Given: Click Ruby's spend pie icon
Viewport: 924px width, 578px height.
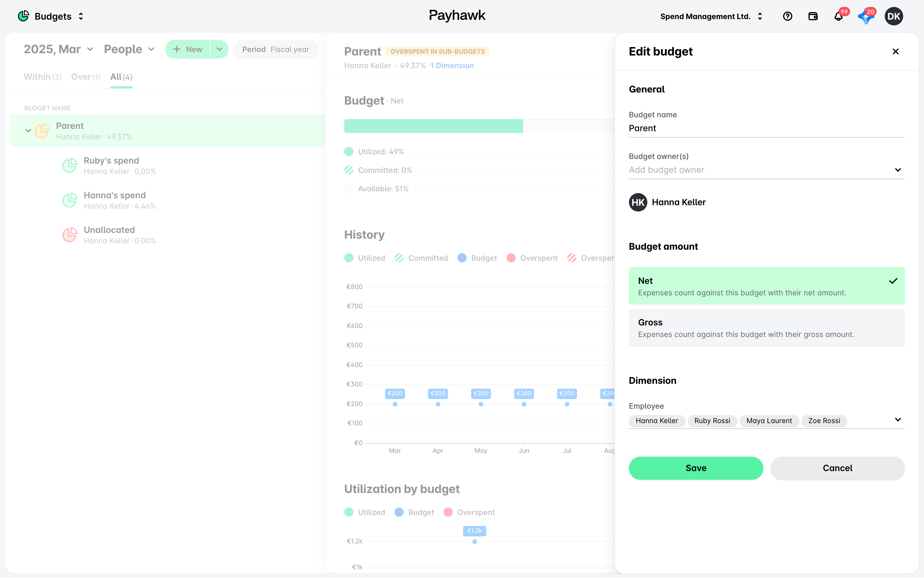Looking at the screenshot, I should pos(70,165).
